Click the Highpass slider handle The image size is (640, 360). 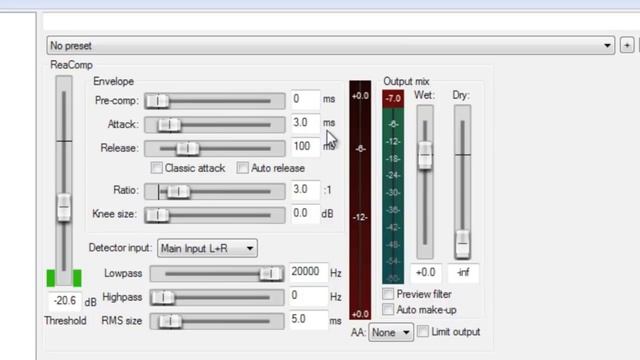tap(163, 298)
